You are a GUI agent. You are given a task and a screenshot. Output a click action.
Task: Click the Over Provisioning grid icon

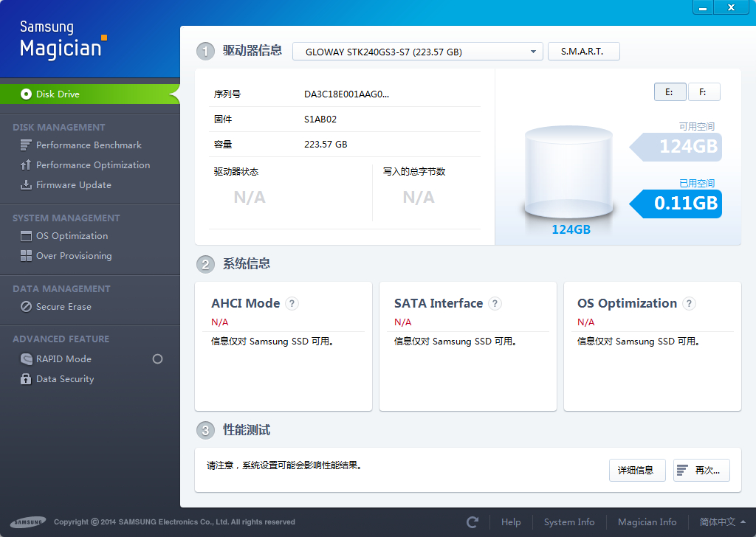26,256
